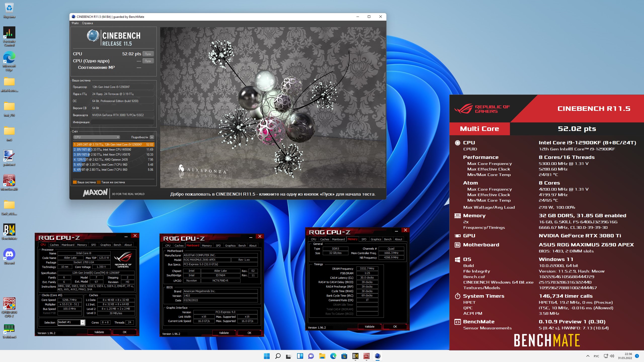Open the Справка menu in Cinebench
The height and width of the screenshot is (362, 644).
(x=88, y=23)
